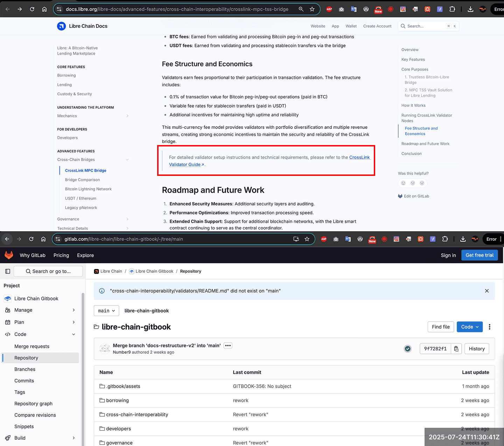504x446 pixels.
Task: Open the Pricing menu on GitLab
Action: click(61, 255)
